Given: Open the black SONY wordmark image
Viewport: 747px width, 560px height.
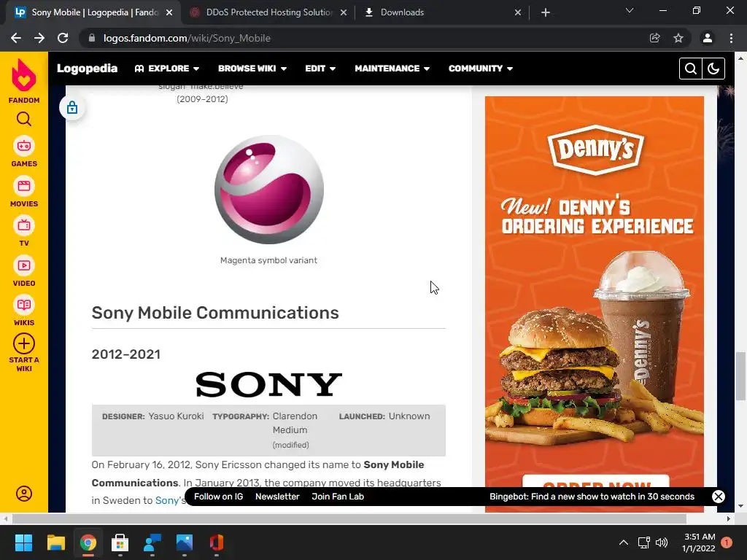Looking at the screenshot, I should point(268,384).
